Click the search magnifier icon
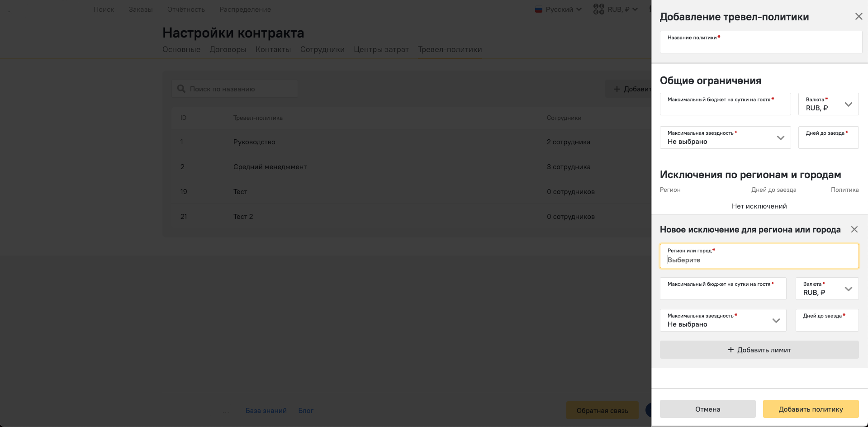Image resolution: width=868 pixels, height=427 pixels. pos(181,89)
